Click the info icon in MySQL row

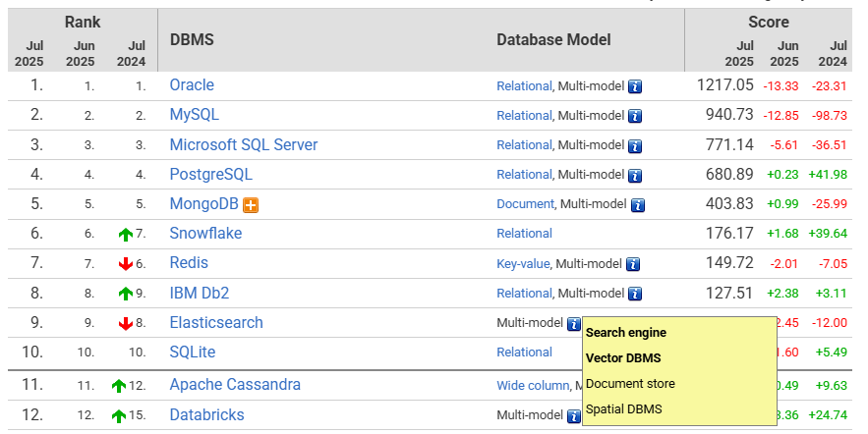pos(635,116)
